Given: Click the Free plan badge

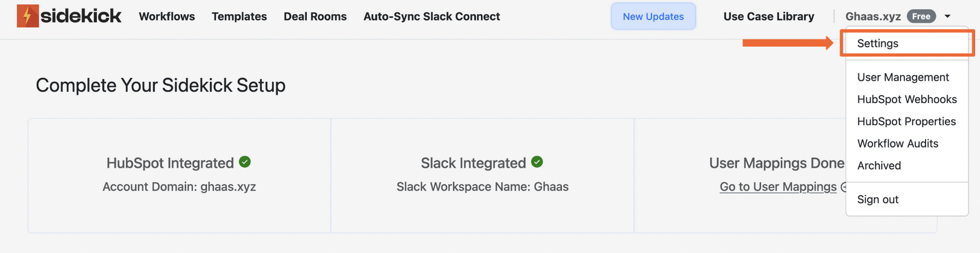Looking at the screenshot, I should pyautogui.click(x=921, y=16).
